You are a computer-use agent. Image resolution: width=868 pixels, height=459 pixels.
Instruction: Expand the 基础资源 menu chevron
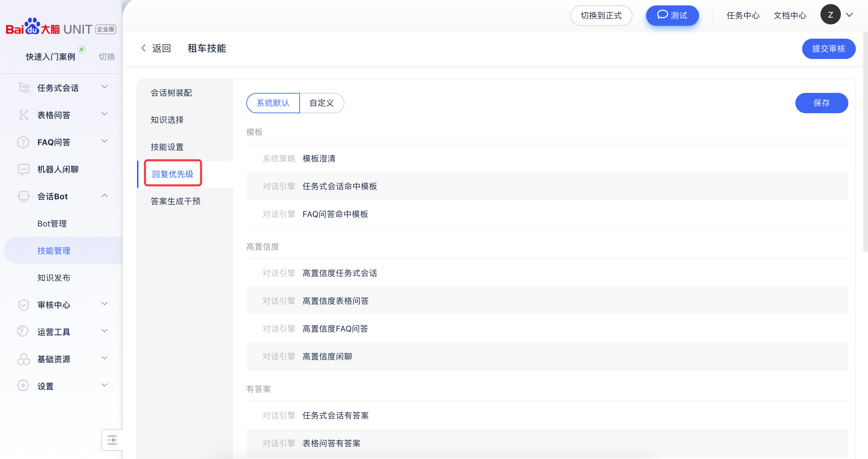[x=105, y=358]
